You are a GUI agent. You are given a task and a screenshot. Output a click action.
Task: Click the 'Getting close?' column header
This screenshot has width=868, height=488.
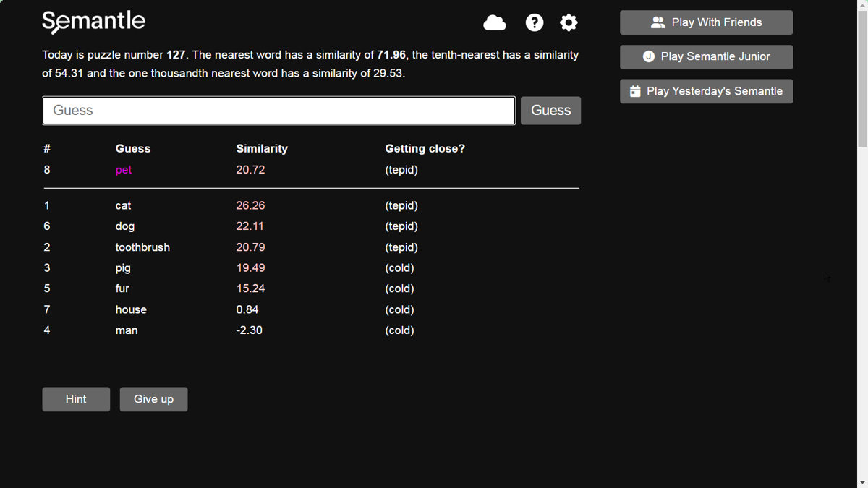tap(425, 148)
